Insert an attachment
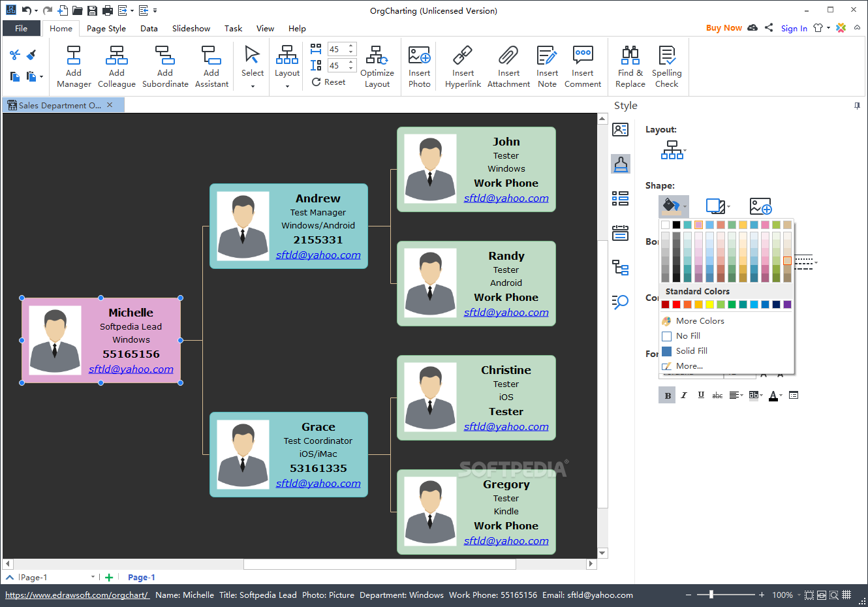Viewport: 868px width, 607px height. [x=508, y=67]
